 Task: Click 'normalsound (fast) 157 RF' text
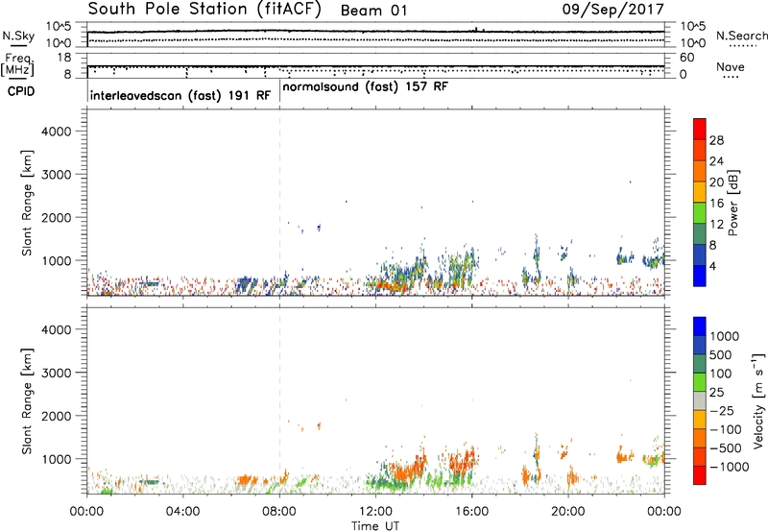(366, 86)
